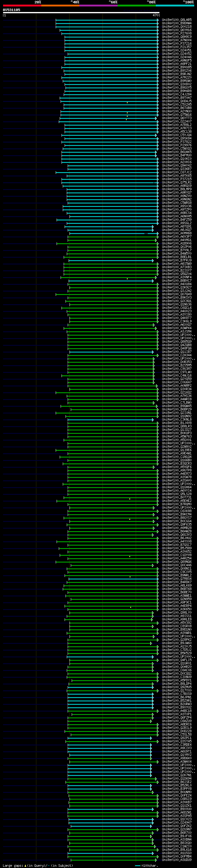Click UniRef100_A4EM73 in the hit list

(x=176, y=474)
